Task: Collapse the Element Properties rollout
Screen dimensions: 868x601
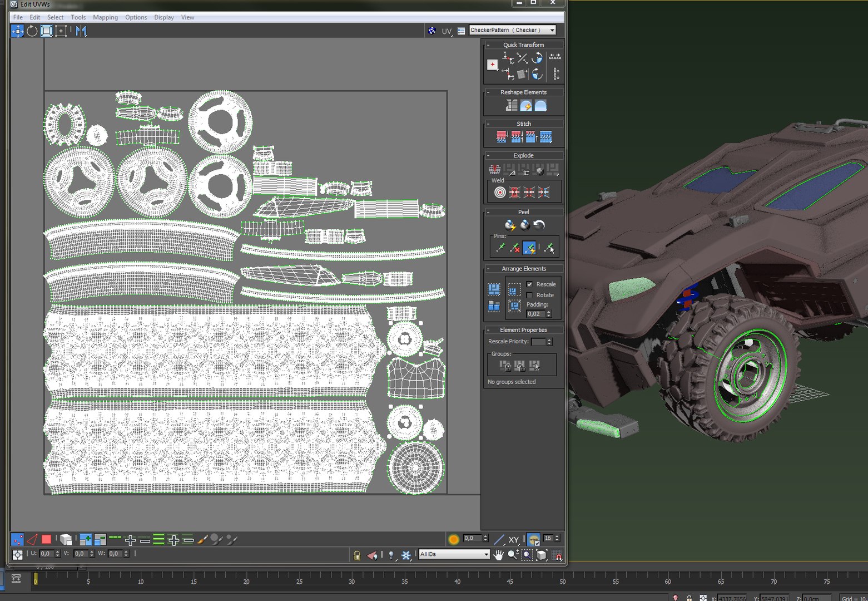Action: 489,330
